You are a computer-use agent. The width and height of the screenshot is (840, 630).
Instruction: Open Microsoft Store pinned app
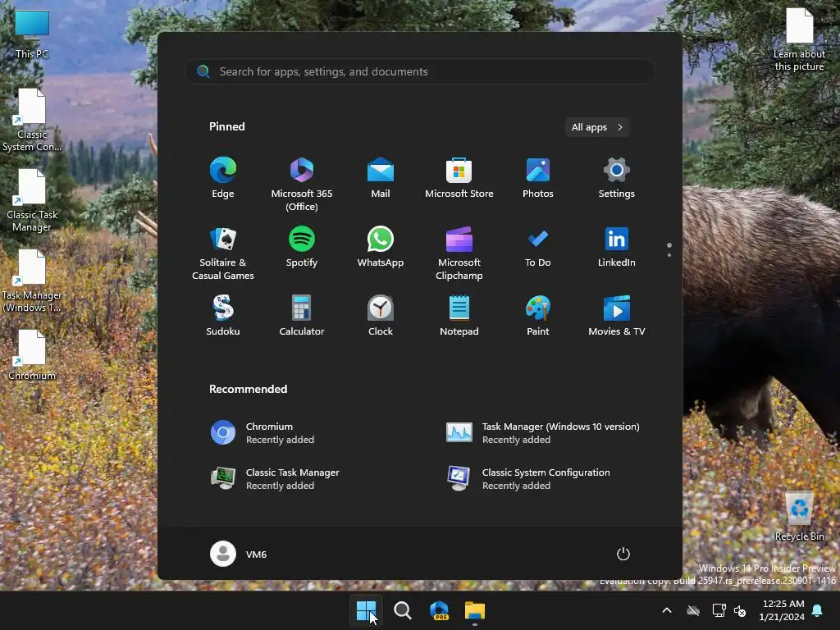459,178
